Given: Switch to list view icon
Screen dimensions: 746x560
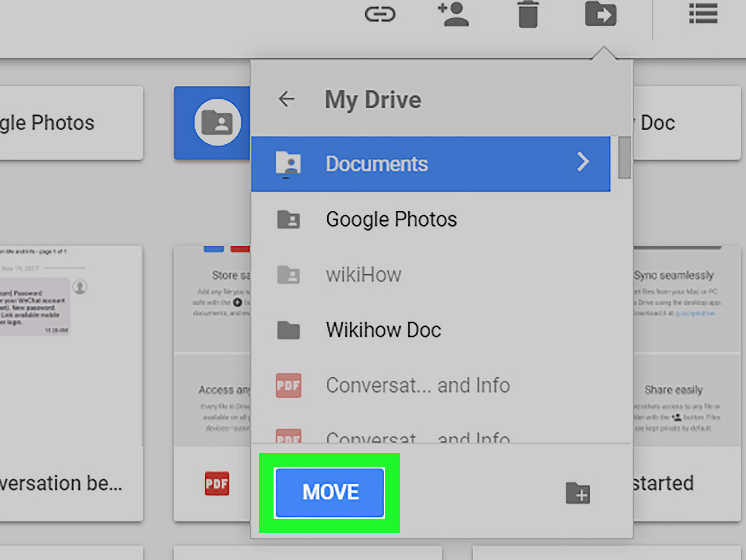Looking at the screenshot, I should point(703,14).
